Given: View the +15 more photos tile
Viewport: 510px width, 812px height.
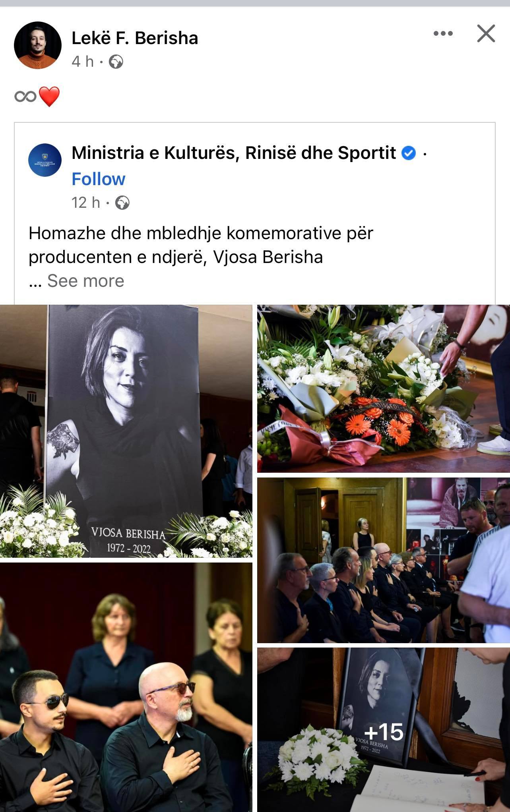Looking at the screenshot, I should (x=384, y=730).
